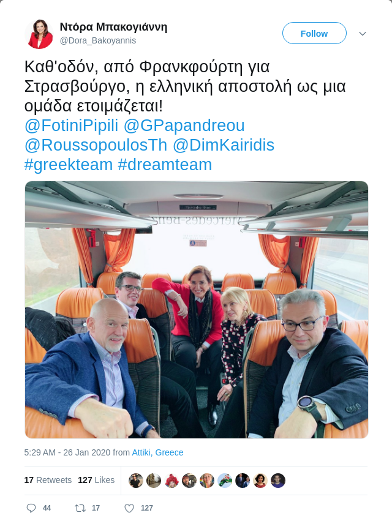Open the author's profile picture
This screenshot has width=392, height=532.
click(39, 34)
